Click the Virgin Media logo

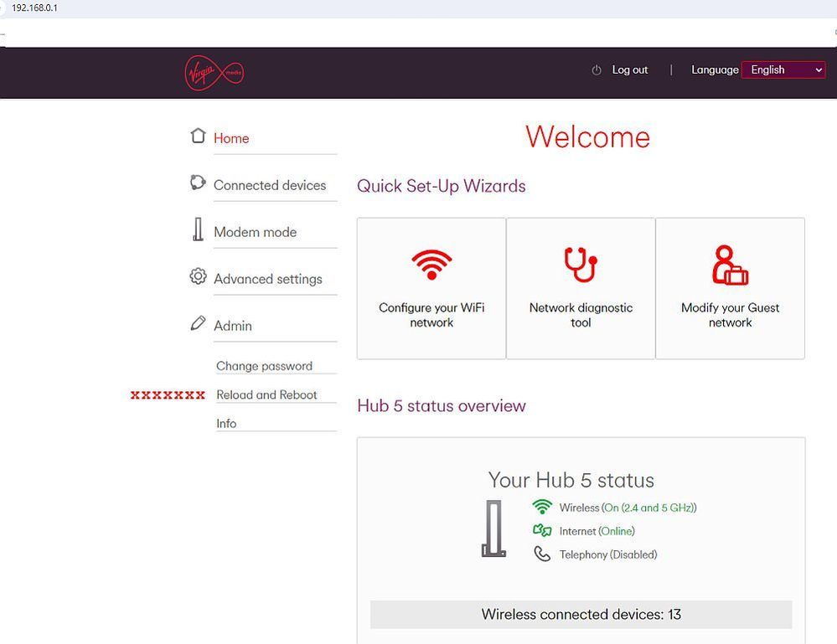point(214,73)
